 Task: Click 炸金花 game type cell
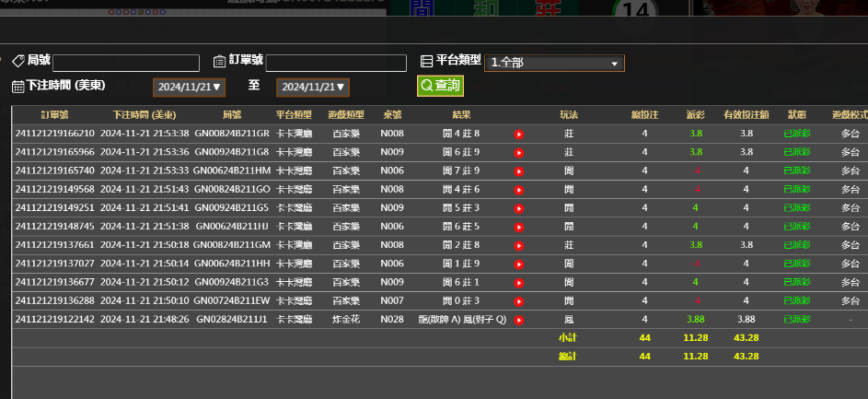coord(346,319)
